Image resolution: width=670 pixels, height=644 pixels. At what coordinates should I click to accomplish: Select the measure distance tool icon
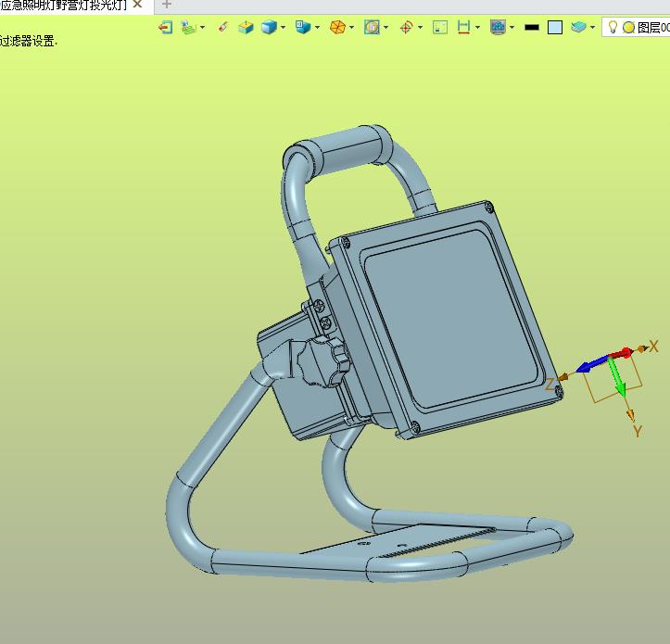[x=463, y=28]
